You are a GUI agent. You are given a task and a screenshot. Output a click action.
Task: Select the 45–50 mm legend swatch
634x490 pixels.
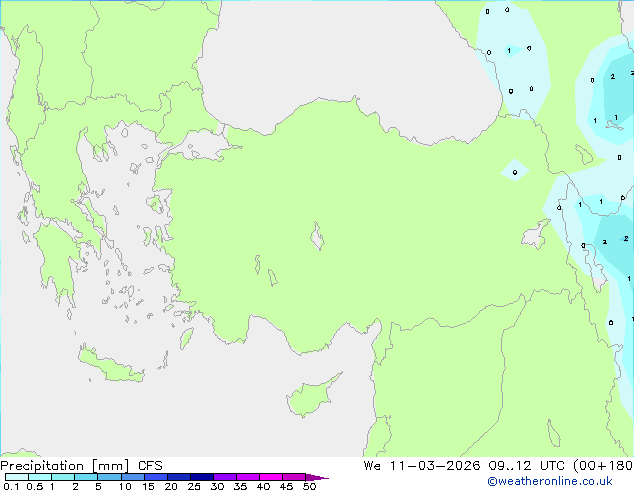pos(294,477)
